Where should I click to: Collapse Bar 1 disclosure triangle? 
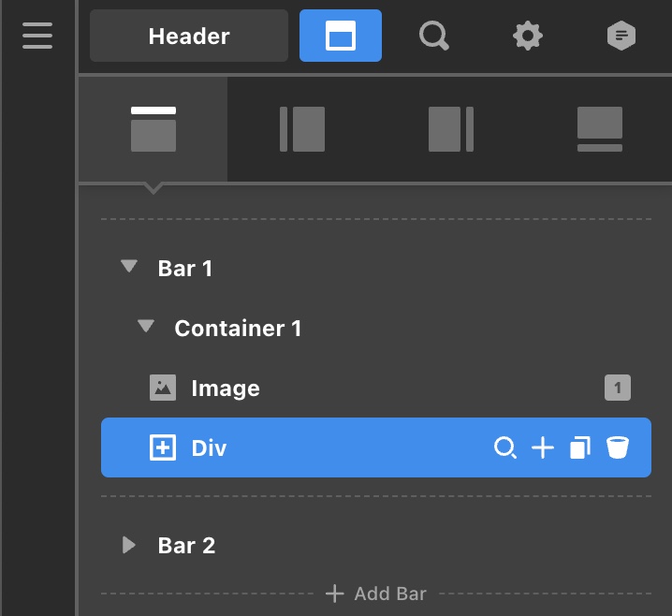(x=129, y=266)
